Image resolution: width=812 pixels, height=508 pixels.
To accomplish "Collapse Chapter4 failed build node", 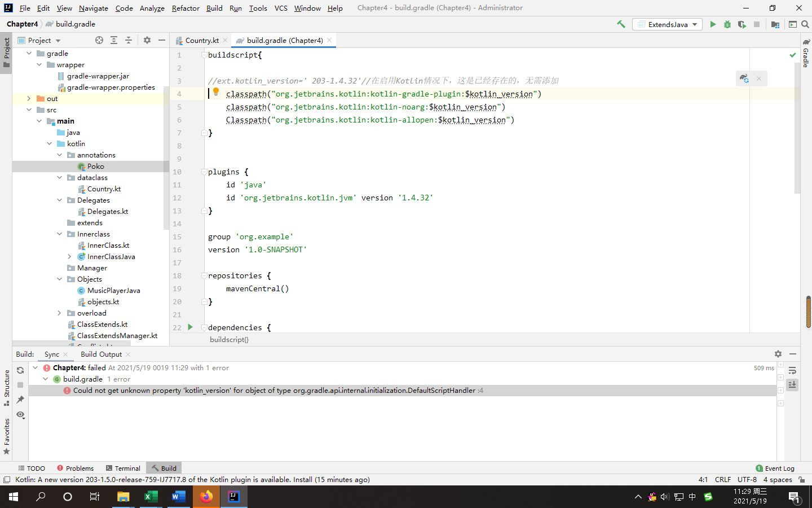I will [x=35, y=367].
